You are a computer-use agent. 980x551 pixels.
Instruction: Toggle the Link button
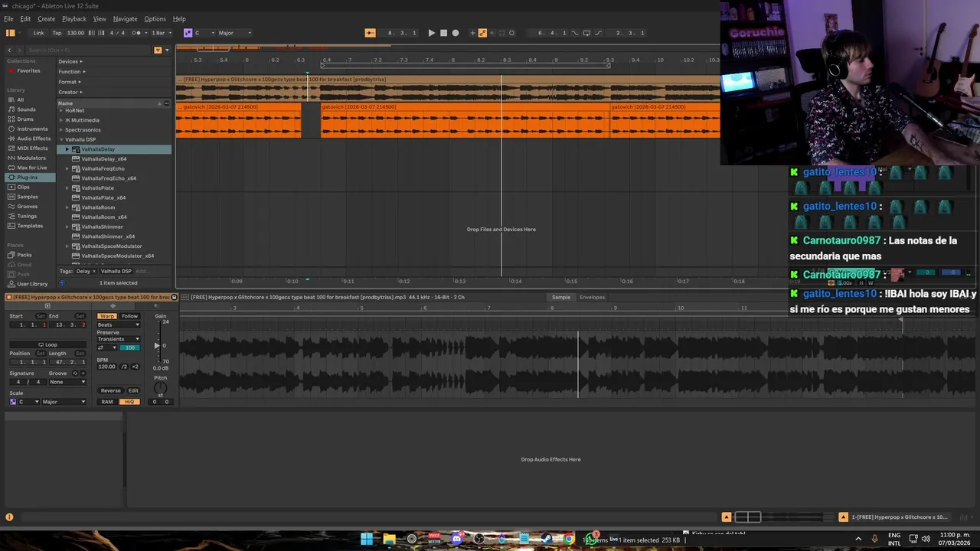coord(38,33)
